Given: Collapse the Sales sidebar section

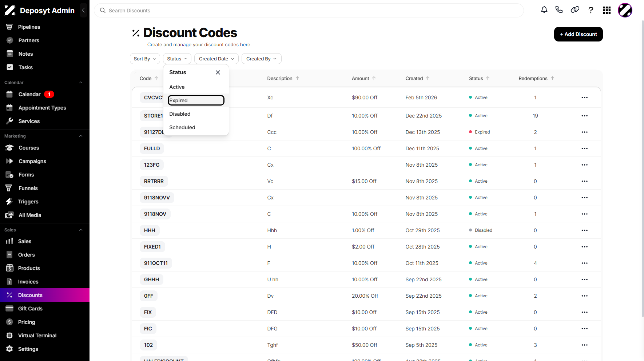Looking at the screenshot, I should pos(81,230).
